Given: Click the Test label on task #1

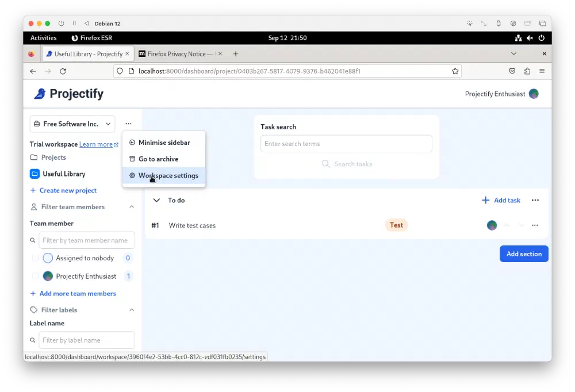Looking at the screenshot, I should coord(396,225).
